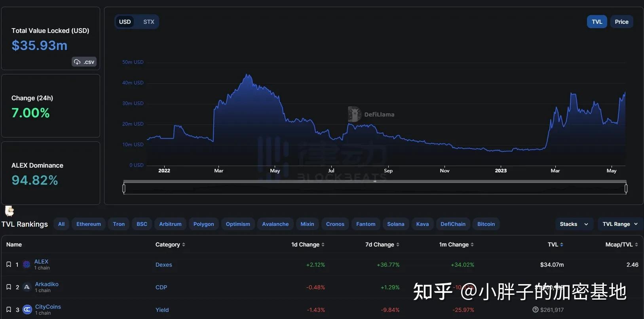Sort table by TVL column
644x319 pixels.
(x=556, y=245)
